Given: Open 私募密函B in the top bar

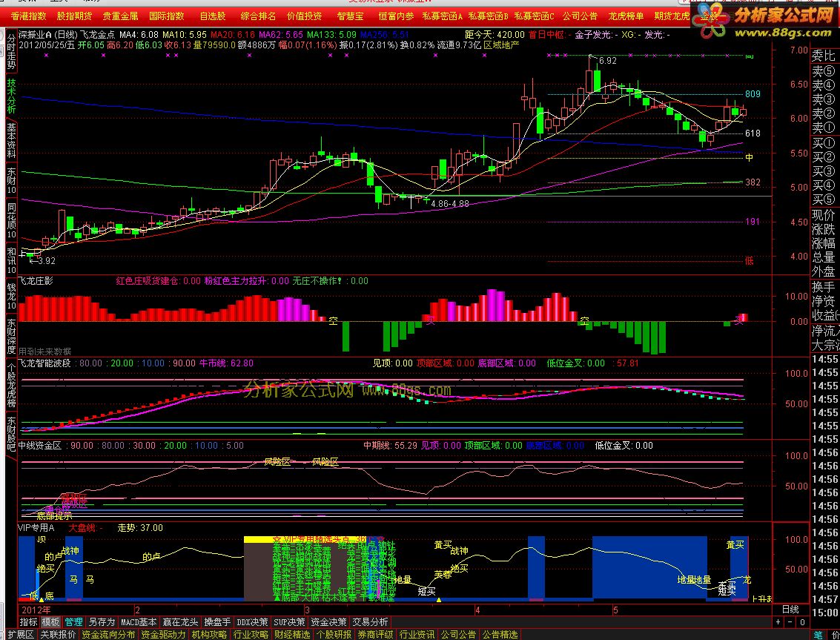Looking at the screenshot, I should tap(489, 16).
